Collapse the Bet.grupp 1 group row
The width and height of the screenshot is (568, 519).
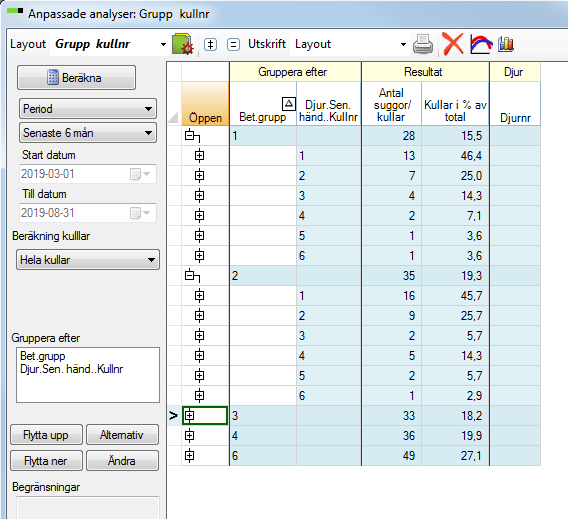(192, 136)
